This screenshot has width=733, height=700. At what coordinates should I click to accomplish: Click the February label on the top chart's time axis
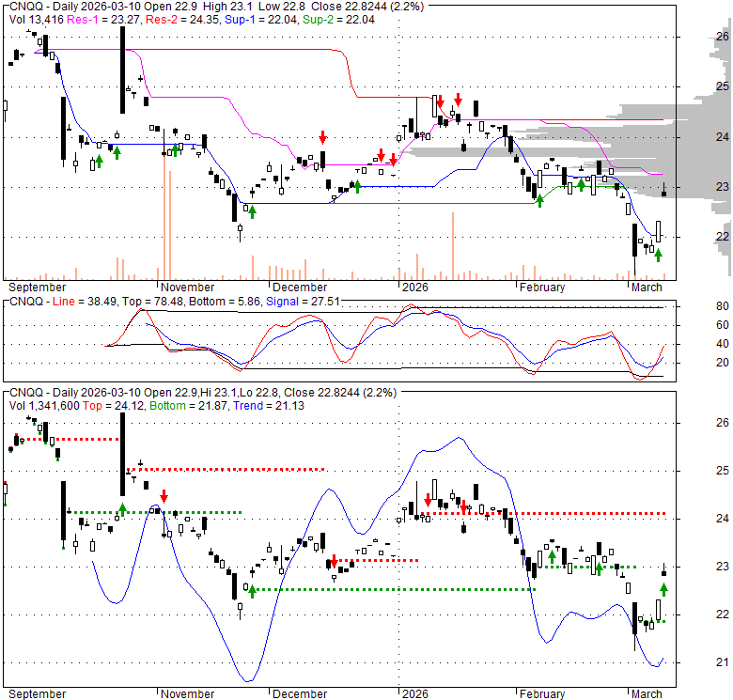click(x=541, y=288)
